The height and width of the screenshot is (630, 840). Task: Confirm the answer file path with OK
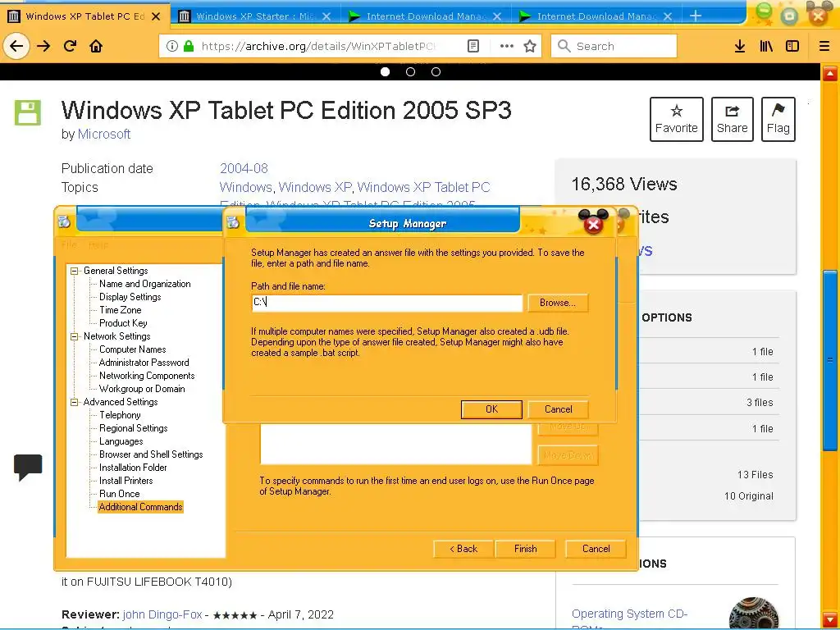coord(491,409)
